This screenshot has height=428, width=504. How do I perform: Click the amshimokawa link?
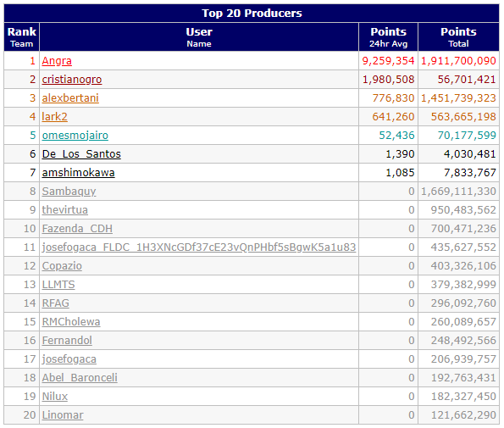[79, 173]
